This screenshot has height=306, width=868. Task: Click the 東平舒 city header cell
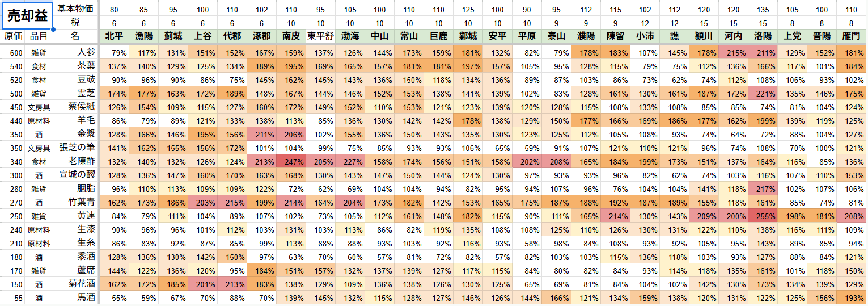(320, 36)
